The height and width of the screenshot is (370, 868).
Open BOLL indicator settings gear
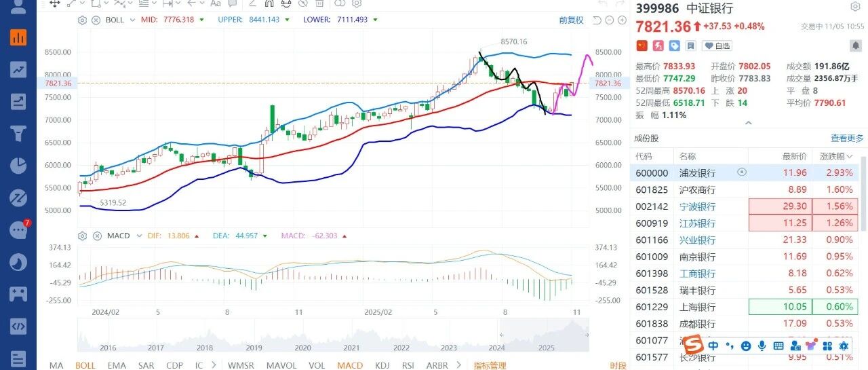[x=83, y=20]
